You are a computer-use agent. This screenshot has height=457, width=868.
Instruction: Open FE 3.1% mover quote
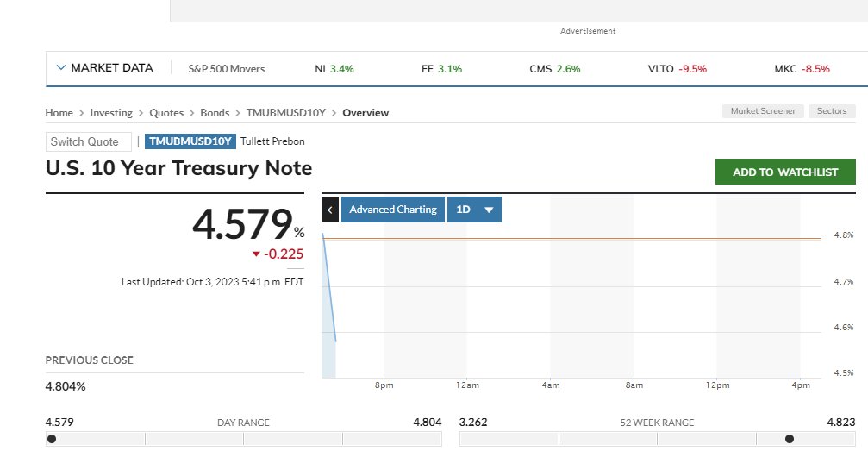click(x=441, y=69)
